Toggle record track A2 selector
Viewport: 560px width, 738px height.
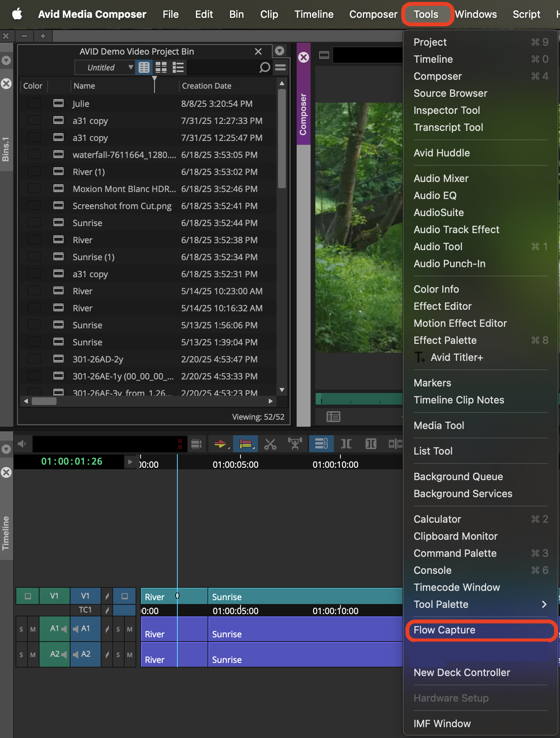point(85,654)
